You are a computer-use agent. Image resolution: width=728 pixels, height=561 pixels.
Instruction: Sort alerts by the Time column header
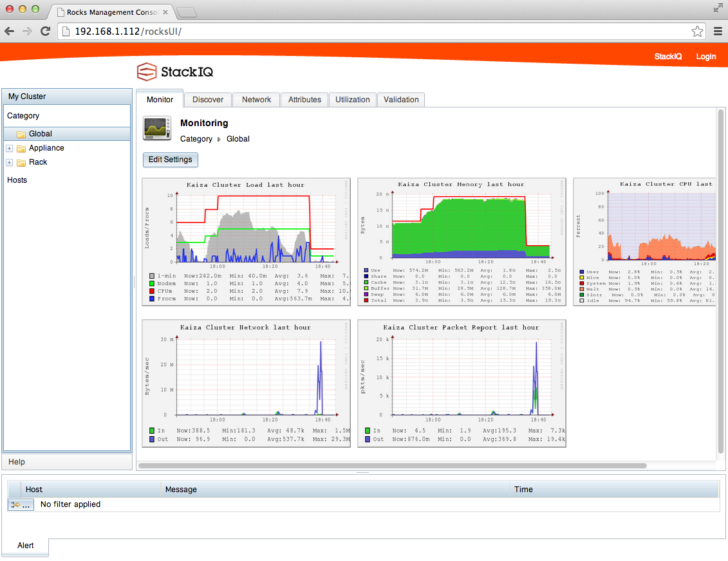523,490
